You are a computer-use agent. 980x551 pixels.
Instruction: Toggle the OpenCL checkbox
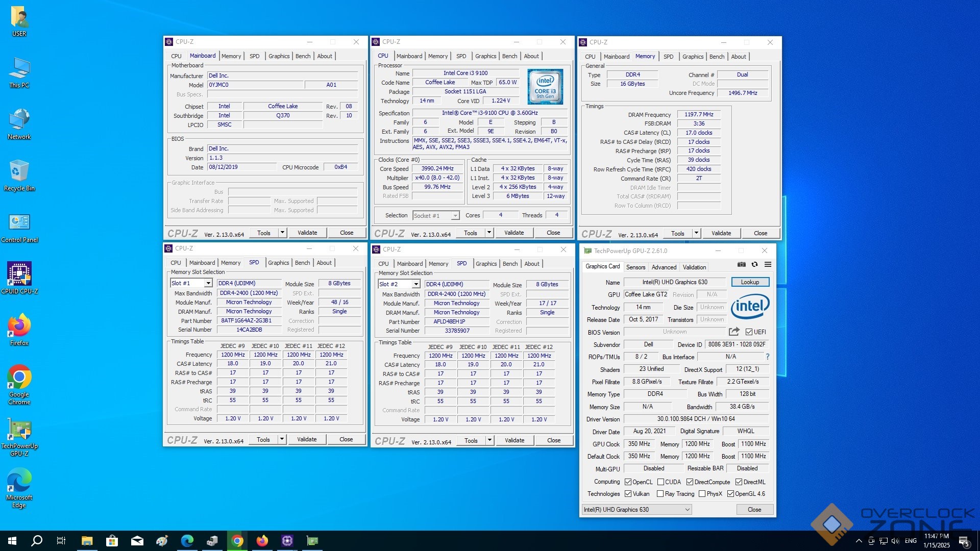(x=628, y=482)
